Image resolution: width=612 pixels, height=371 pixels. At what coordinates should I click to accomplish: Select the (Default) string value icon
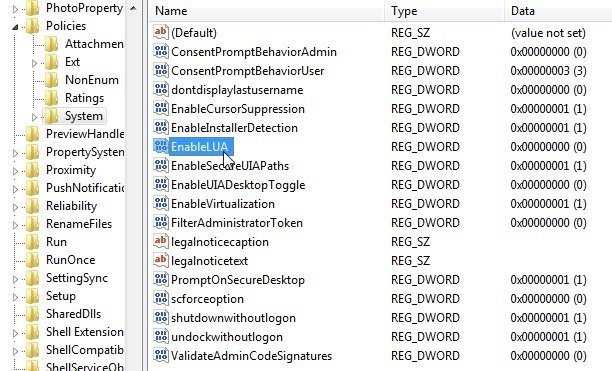[161, 32]
